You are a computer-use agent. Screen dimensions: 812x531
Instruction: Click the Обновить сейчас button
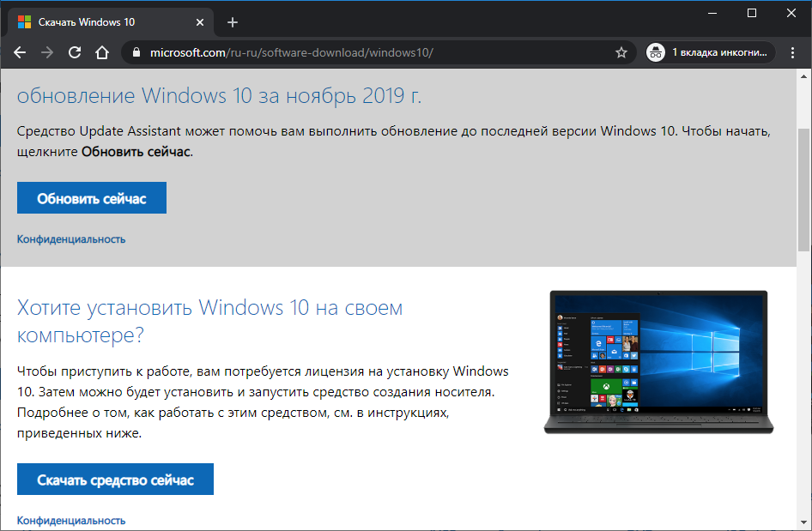[x=92, y=197]
